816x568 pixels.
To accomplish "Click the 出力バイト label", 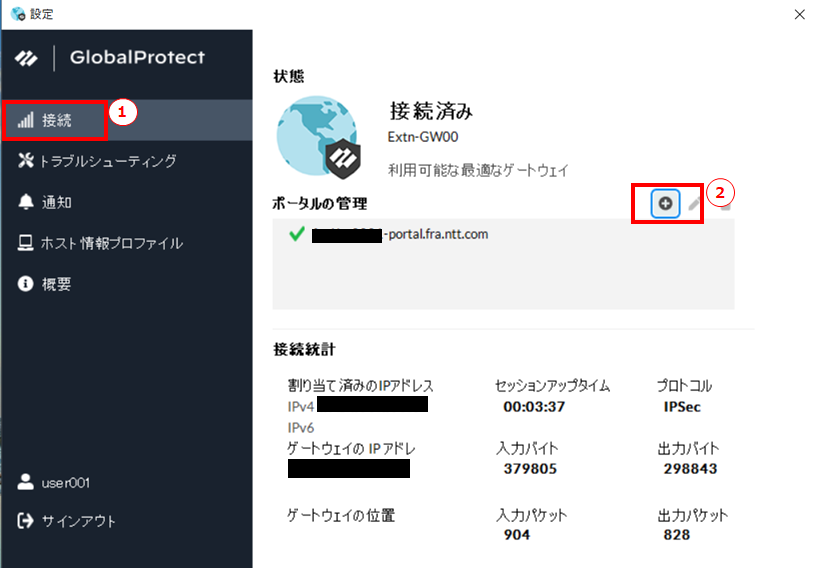I will click(x=688, y=448).
